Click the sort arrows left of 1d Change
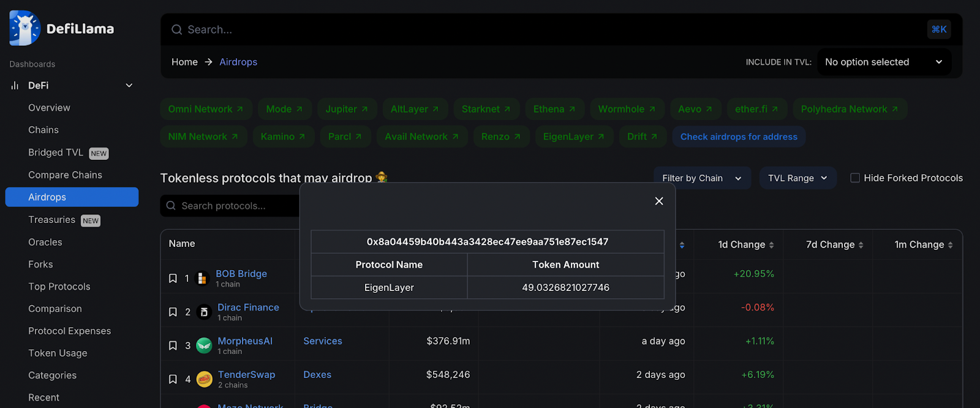This screenshot has height=408, width=980. pyautogui.click(x=682, y=245)
